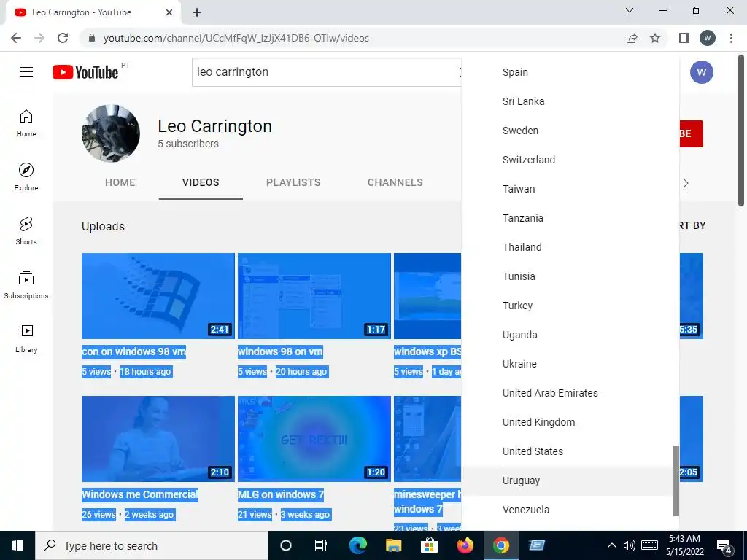The width and height of the screenshot is (747, 560).
Task: Open Subscriptions in the sidebar
Action: click(26, 285)
